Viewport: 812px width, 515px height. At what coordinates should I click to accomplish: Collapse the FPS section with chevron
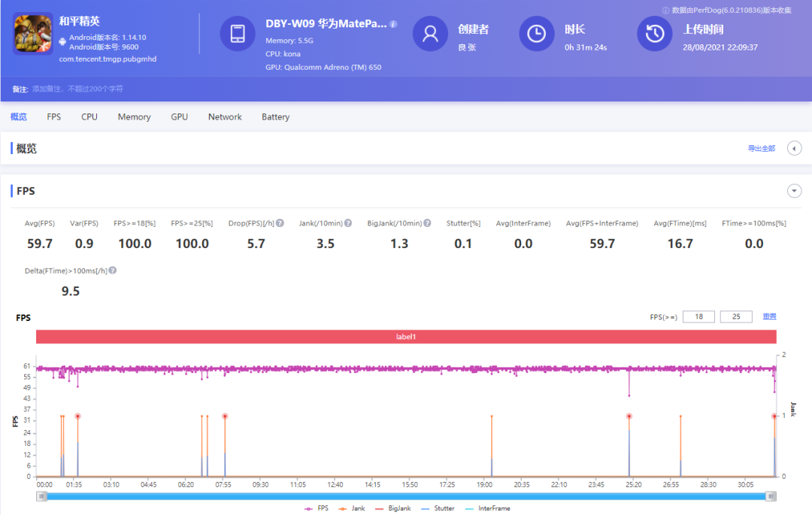(794, 191)
